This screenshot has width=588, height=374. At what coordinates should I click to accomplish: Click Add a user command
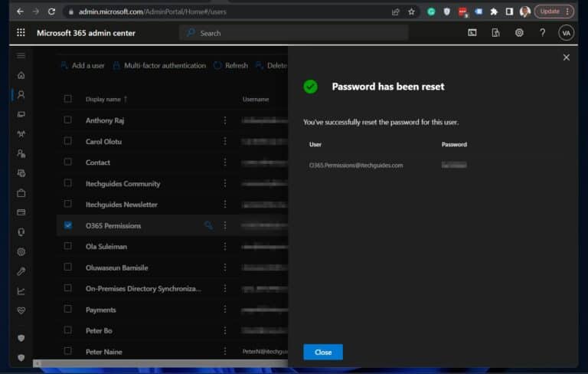point(83,66)
